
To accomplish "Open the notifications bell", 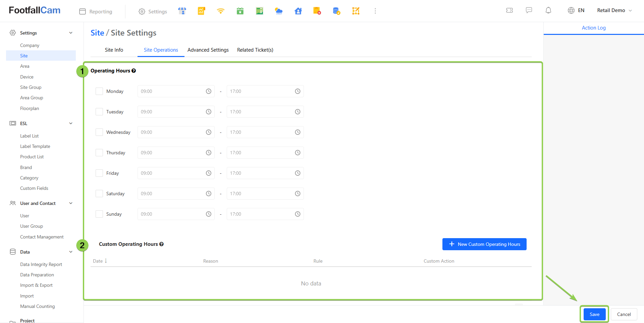I will pos(548,10).
